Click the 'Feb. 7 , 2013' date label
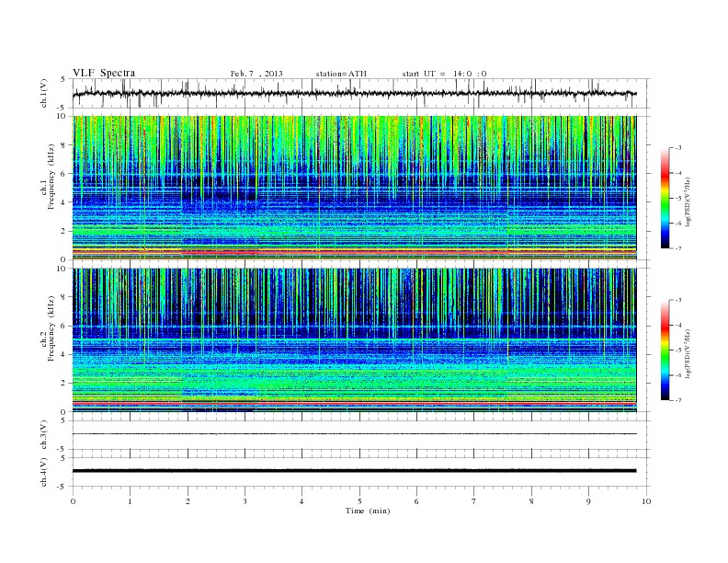 256,74
